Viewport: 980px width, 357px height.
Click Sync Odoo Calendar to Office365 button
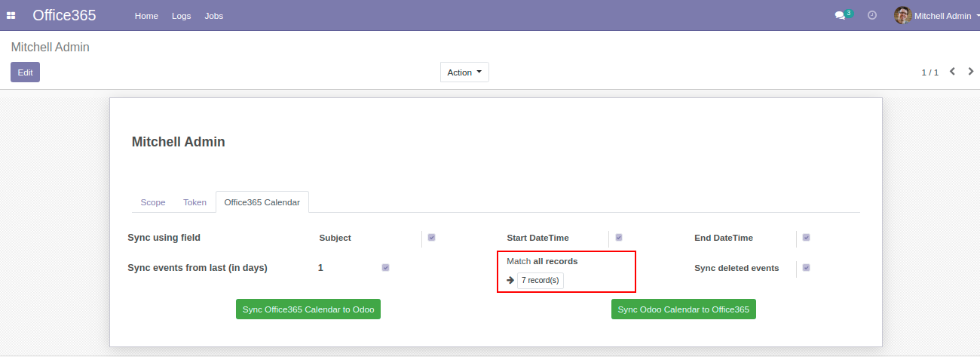(x=684, y=309)
